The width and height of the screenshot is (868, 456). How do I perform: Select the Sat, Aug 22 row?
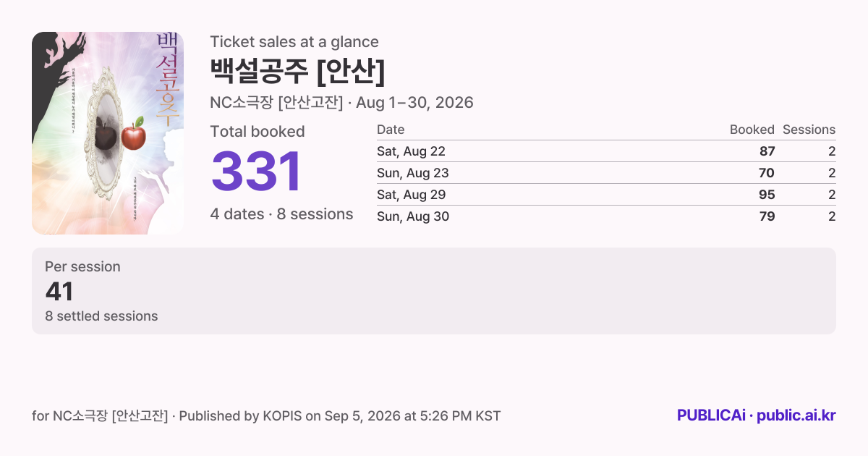[606, 151]
